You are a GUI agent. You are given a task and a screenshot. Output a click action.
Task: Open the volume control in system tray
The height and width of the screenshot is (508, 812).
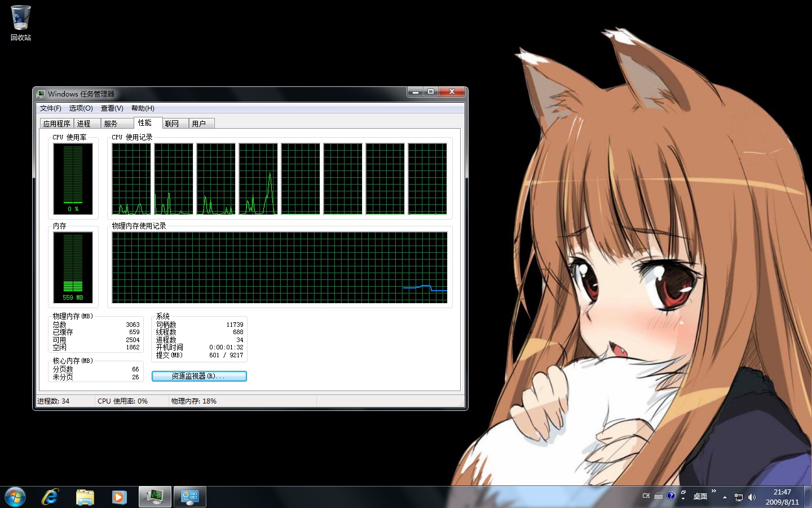(x=752, y=497)
